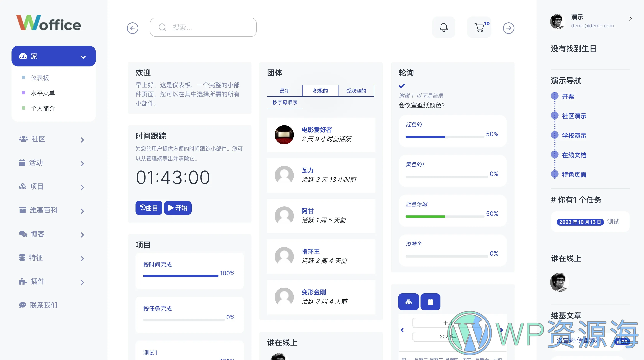The width and height of the screenshot is (644, 360).
Task: Expand the 博客 menu chevron
Action: point(82,235)
